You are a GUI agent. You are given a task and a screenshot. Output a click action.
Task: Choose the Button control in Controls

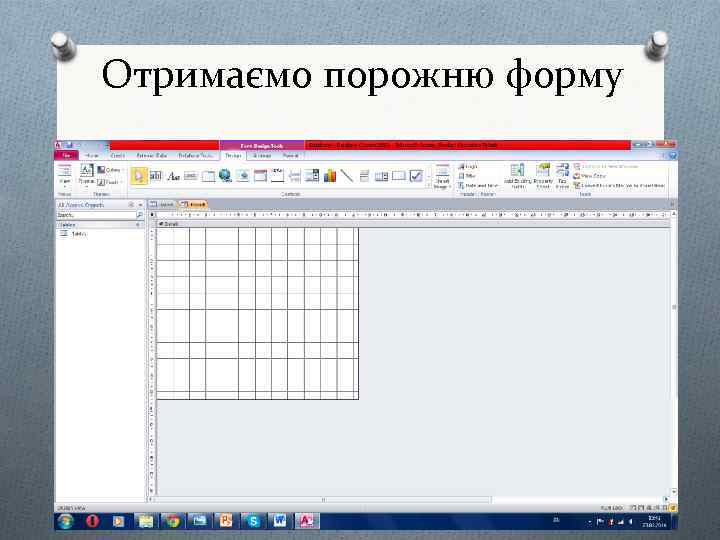(191, 176)
